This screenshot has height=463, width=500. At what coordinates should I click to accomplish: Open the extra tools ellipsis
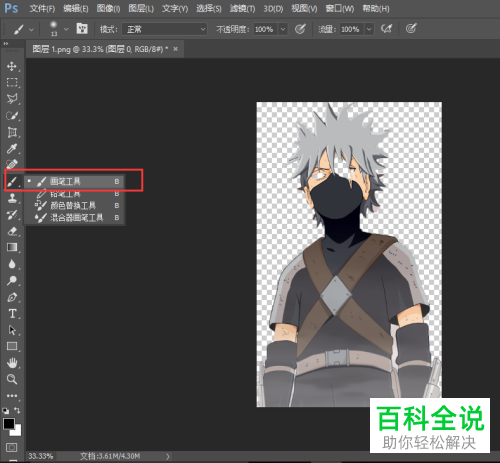pyautogui.click(x=12, y=396)
